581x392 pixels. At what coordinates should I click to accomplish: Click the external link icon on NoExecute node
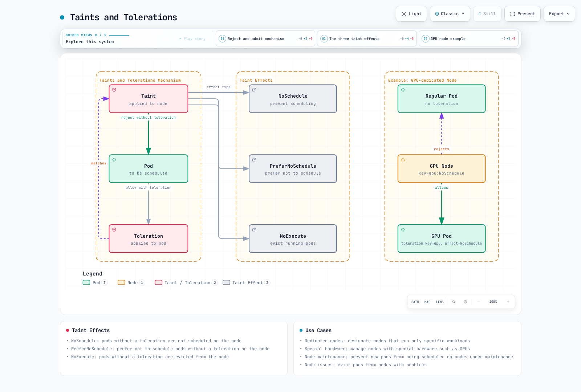pyautogui.click(x=254, y=230)
